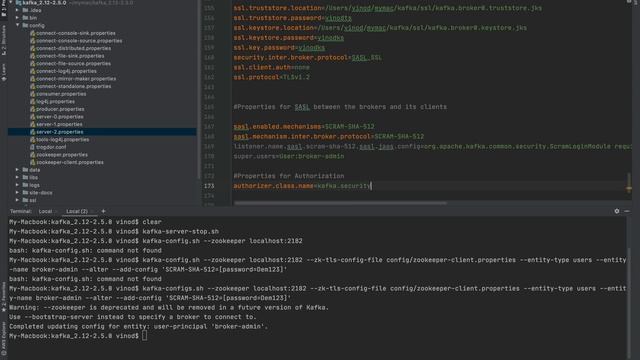Click the file icon of log4j.properties
Screen dimensions: 640x360
(x=32, y=101)
